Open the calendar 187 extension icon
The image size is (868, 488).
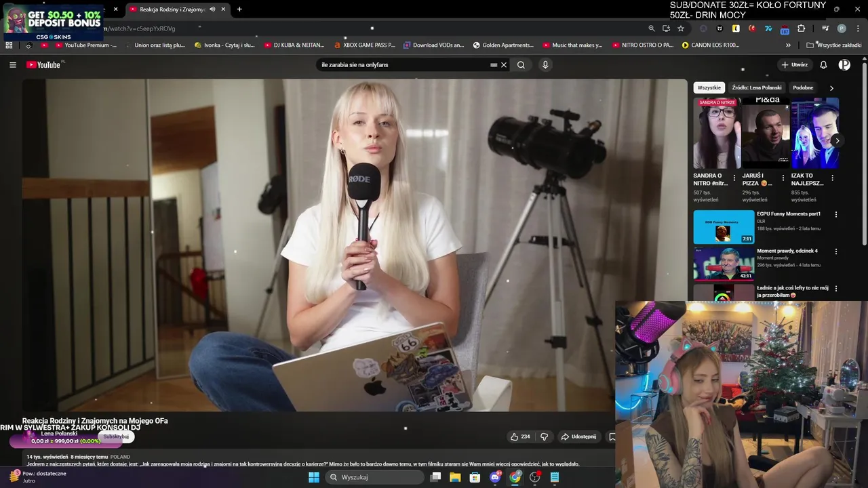(785, 29)
